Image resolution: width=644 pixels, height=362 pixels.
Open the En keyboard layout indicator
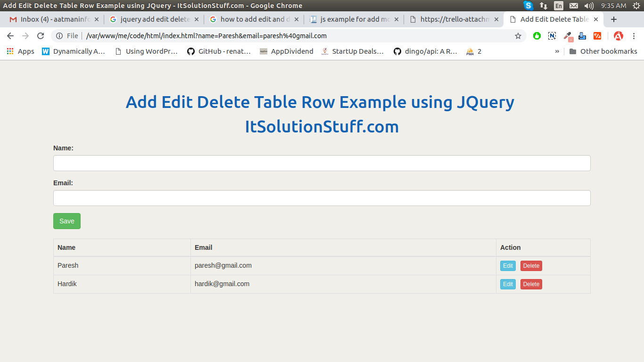click(x=558, y=6)
